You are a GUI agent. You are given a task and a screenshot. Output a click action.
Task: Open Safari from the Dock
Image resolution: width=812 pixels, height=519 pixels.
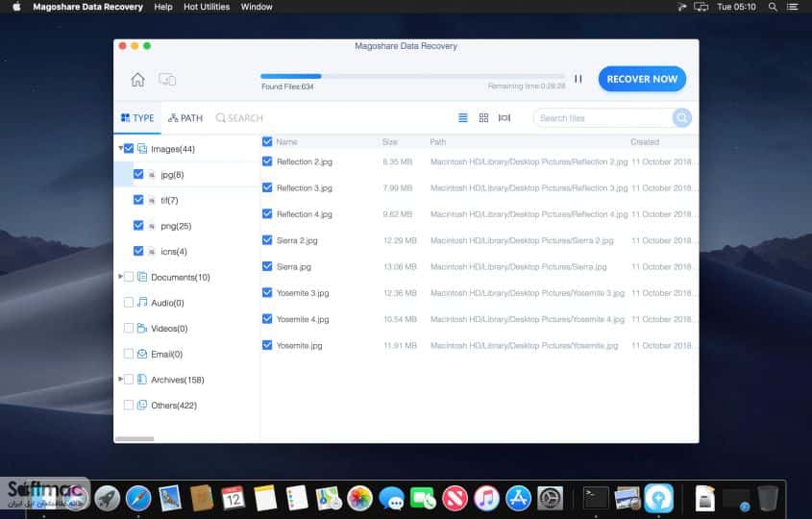pos(138,498)
